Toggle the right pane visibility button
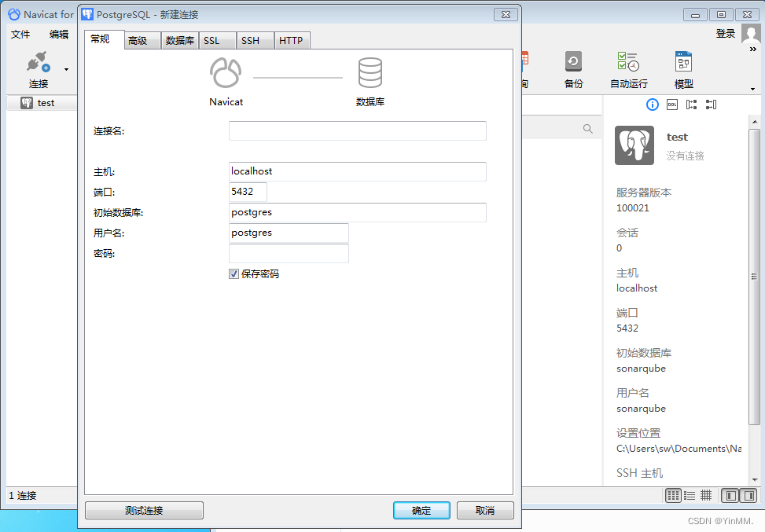This screenshot has height=532, width=765. pyautogui.click(x=749, y=496)
